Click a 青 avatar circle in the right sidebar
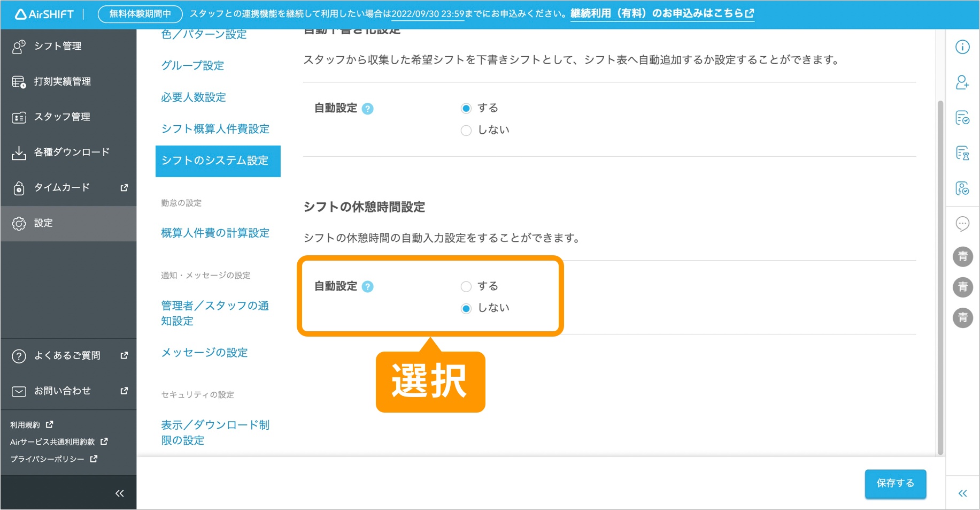Viewport: 980px width, 510px height. (x=962, y=257)
